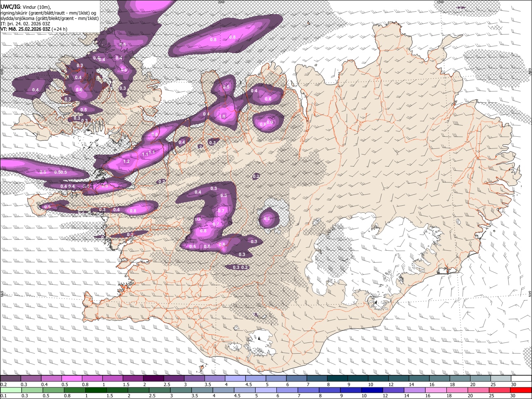The height and width of the screenshot is (399, 532).
Task: Click the 'slydda/snjókoma' legend description line
Action: click(x=49, y=18)
